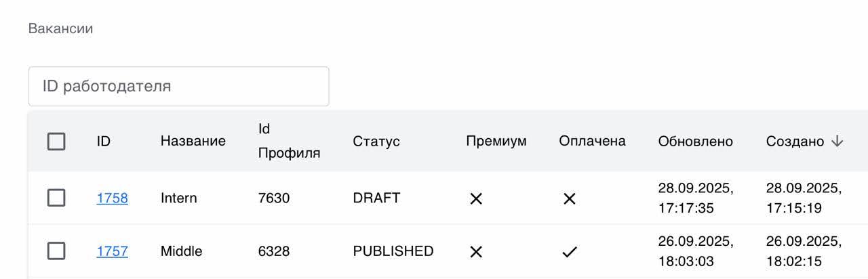Click the Обновлено column header

(x=695, y=142)
